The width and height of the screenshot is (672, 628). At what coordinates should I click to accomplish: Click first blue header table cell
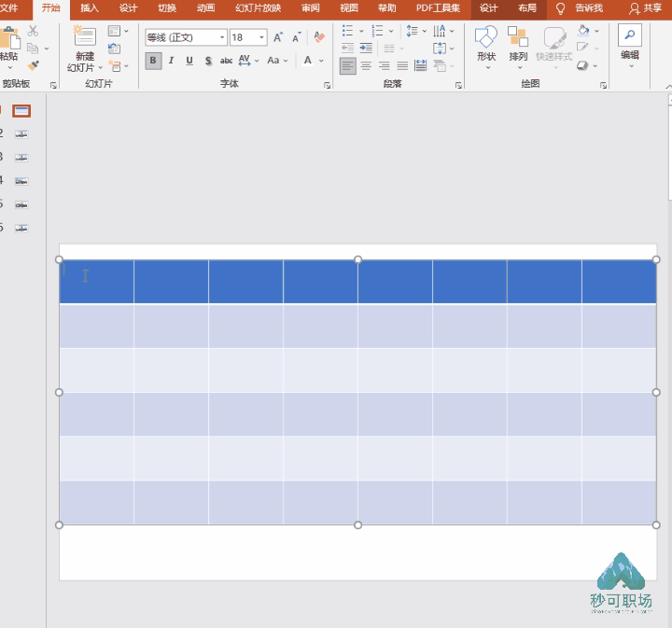(96, 282)
